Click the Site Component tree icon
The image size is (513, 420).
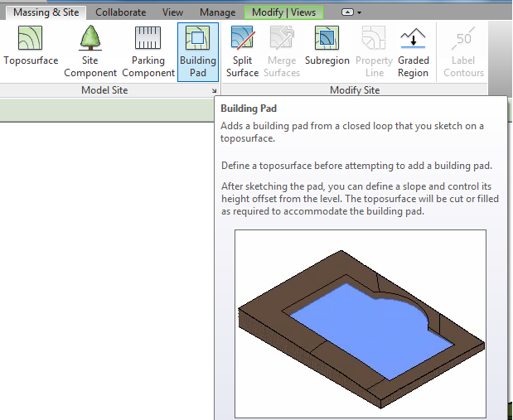click(90, 51)
